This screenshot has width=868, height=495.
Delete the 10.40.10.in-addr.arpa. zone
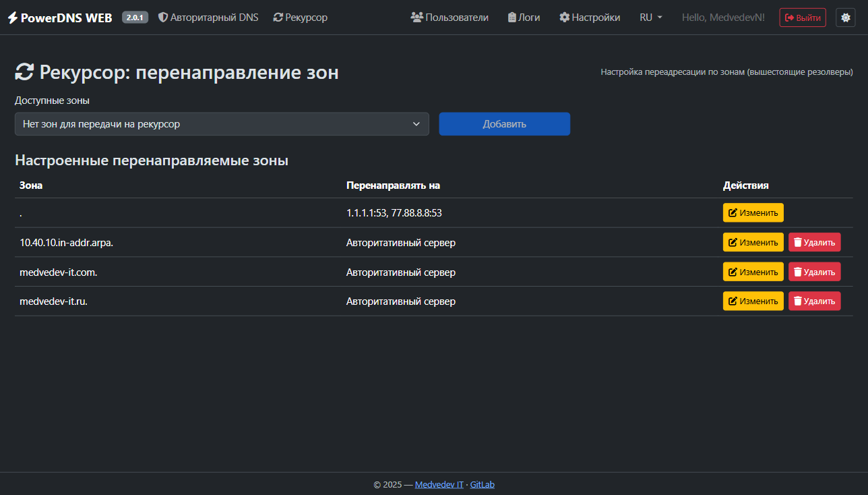814,242
